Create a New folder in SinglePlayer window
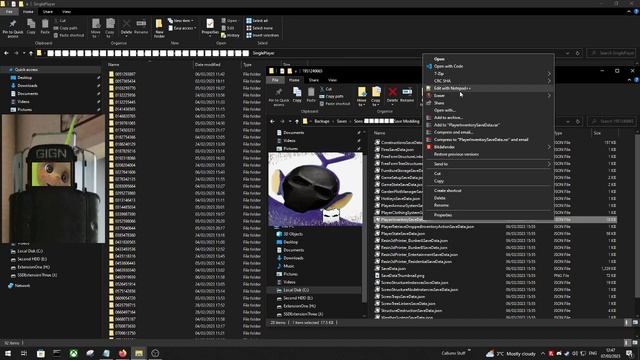 tap(159, 28)
